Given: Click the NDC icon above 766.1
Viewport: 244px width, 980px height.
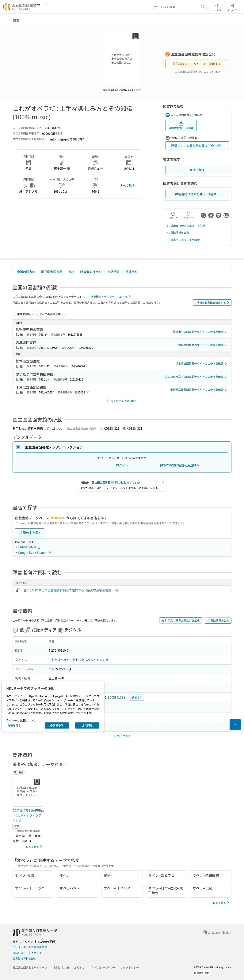Looking at the screenshot, I should pyautogui.click(x=95, y=185).
